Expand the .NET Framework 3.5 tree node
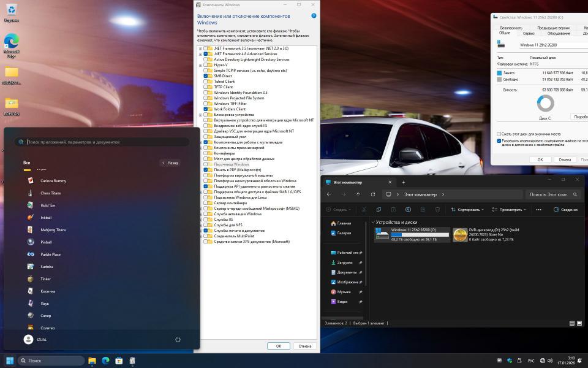Viewport: 588px width, 368px height. (200, 48)
